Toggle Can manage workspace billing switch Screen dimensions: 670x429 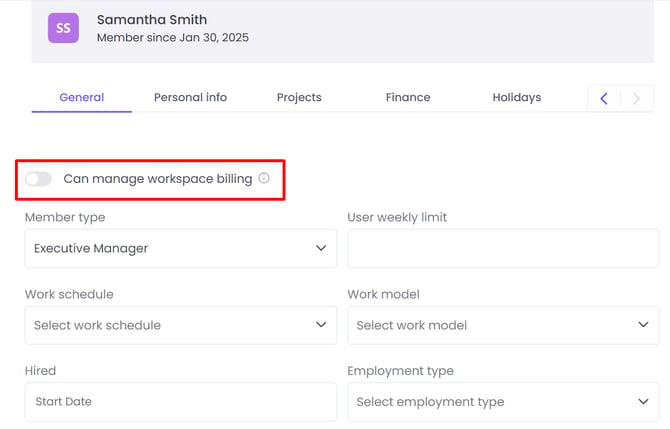click(x=39, y=179)
